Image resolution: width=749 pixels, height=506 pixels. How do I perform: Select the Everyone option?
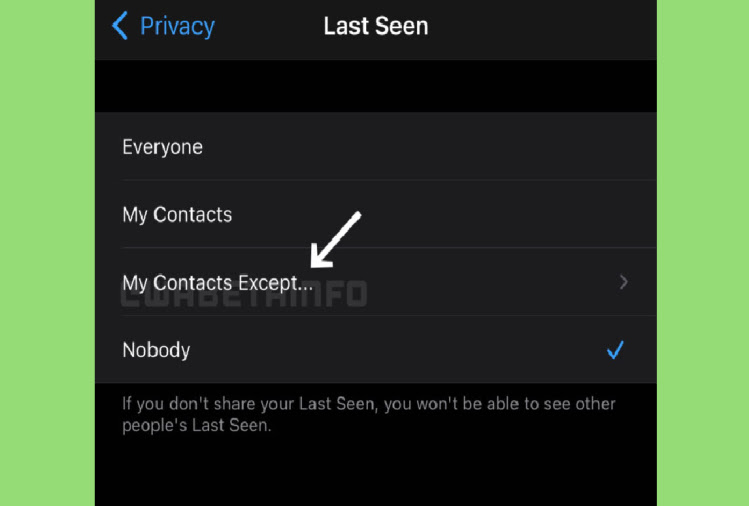coord(375,146)
